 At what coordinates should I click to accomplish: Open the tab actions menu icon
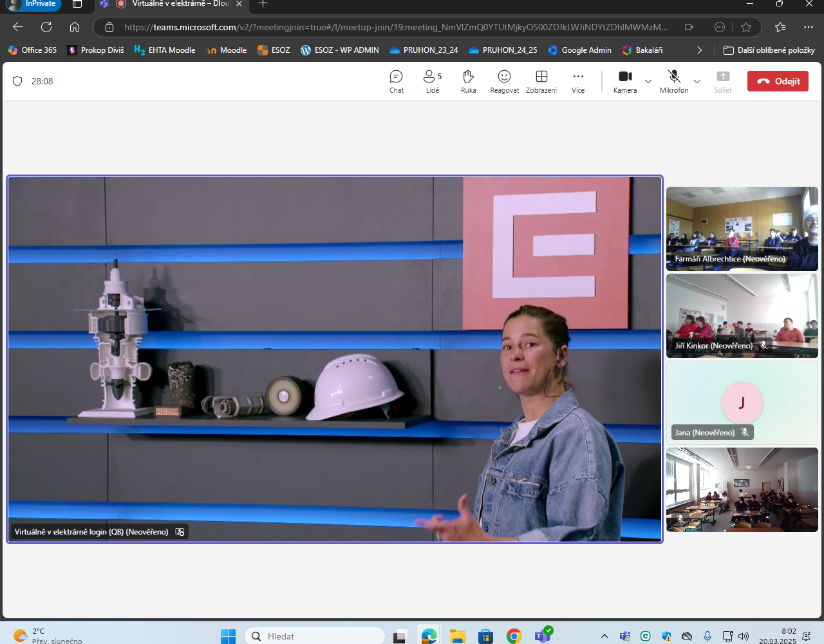coord(77,4)
